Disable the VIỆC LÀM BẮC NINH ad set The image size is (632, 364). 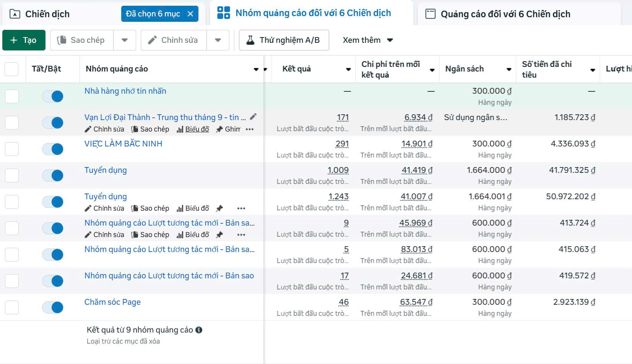tap(53, 149)
